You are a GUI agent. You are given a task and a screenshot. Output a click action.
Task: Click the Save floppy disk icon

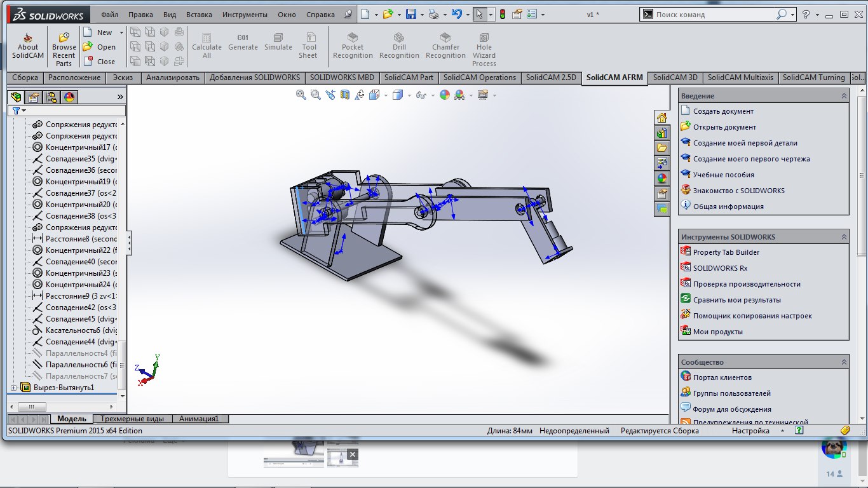[411, 14]
